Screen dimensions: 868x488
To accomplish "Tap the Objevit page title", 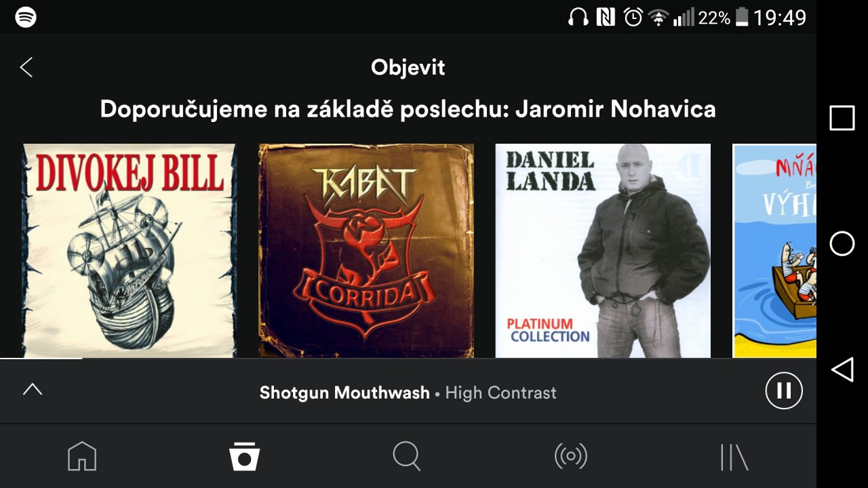I will coord(408,67).
